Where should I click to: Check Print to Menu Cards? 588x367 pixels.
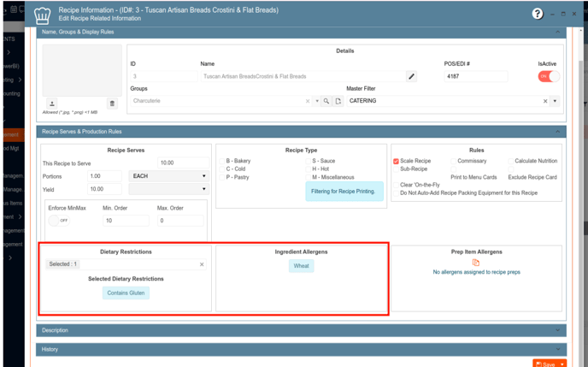click(x=453, y=169)
